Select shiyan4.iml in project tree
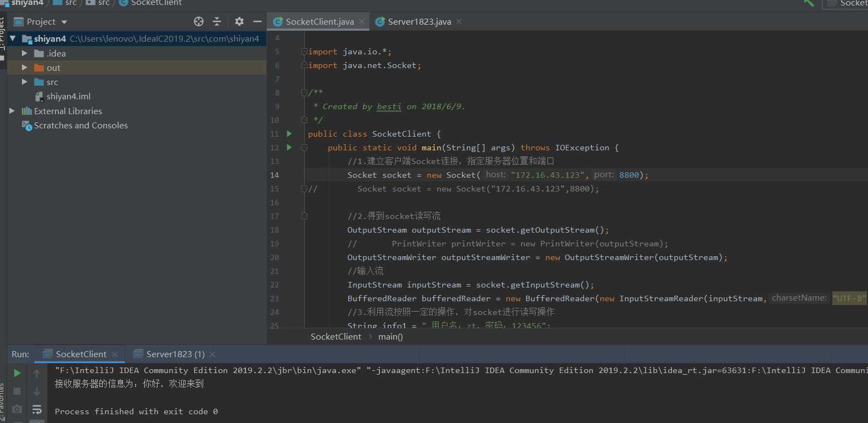Screen dimensions: 868x423 (69, 97)
